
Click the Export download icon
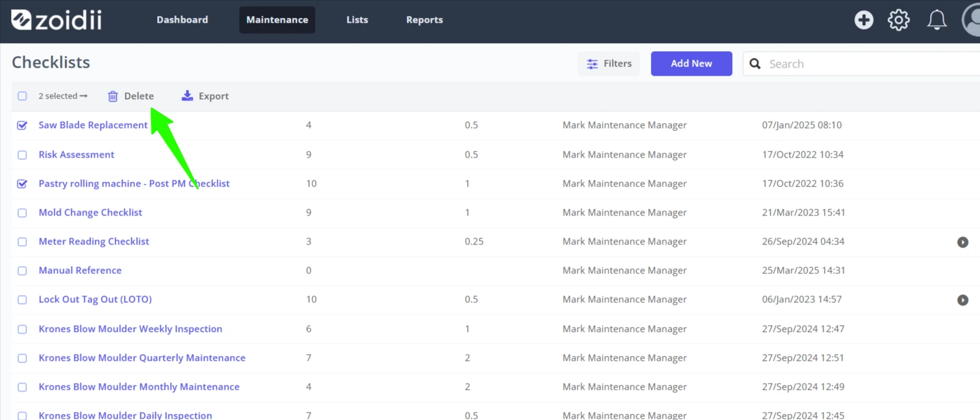coord(187,95)
